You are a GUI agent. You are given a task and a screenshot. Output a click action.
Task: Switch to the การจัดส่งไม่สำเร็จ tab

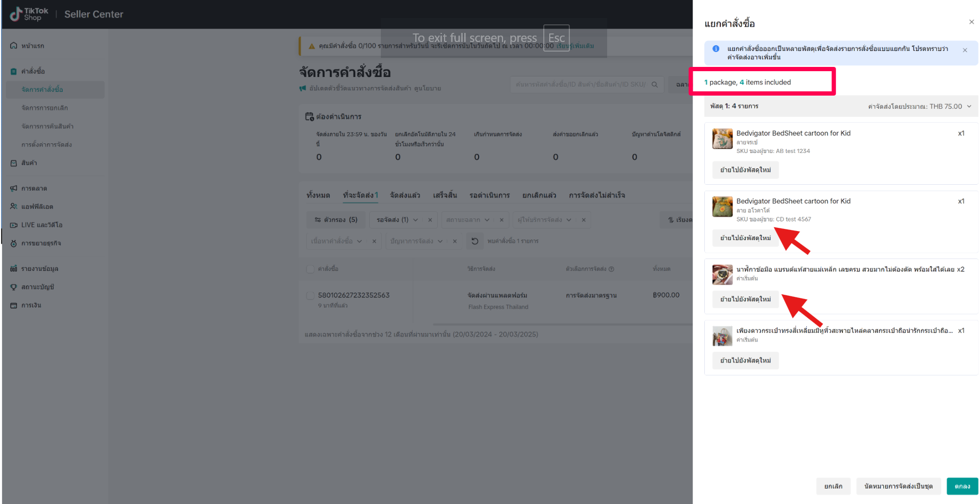click(x=596, y=195)
